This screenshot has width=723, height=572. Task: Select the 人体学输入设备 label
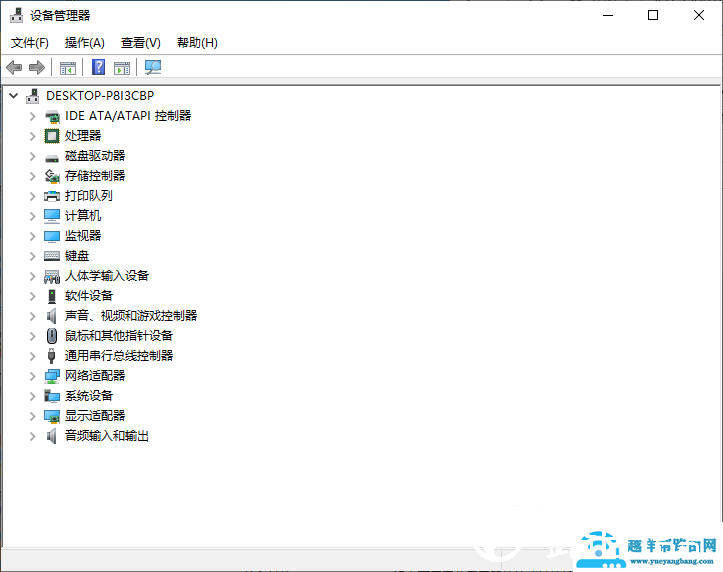click(107, 276)
